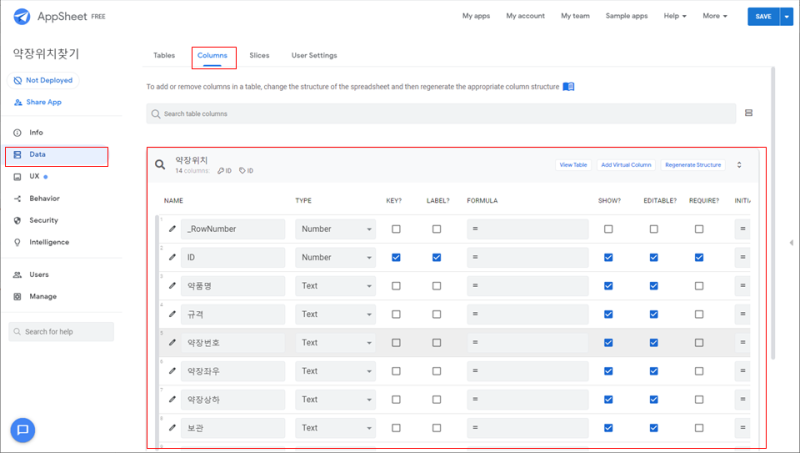This screenshot has width=800, height=453.
Task: Open type dropdown for 규격 column
Action: coord(335,314)
